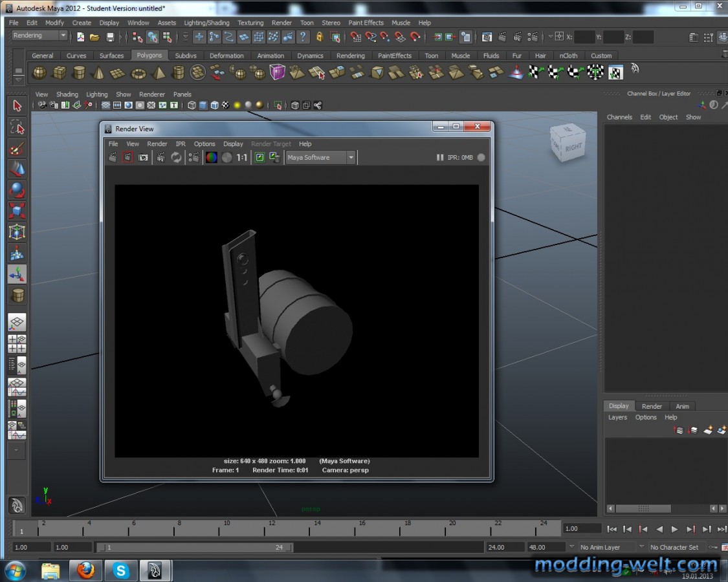
Task: Open the viewport Panels menu
Action: (182, 94)
